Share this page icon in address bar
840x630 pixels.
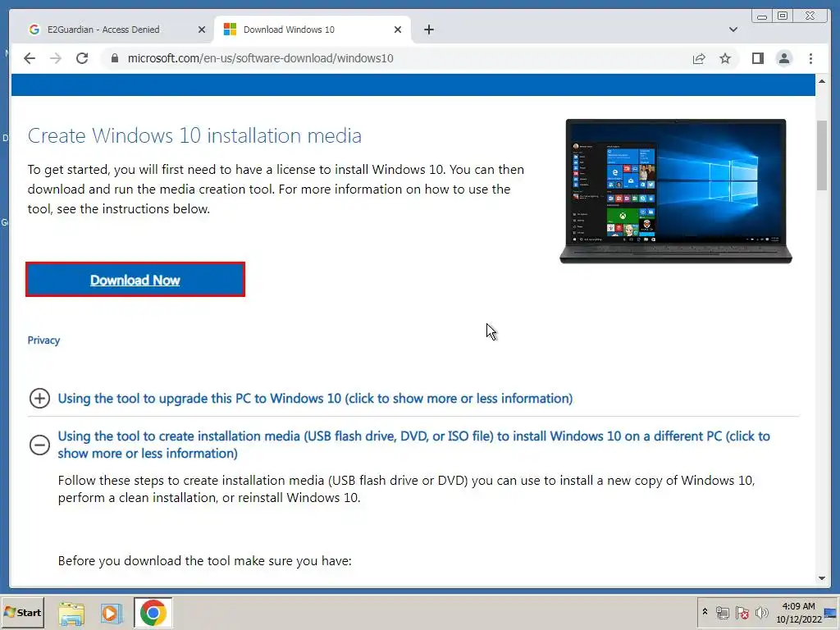pyautogui.click(x=699, y=58)
